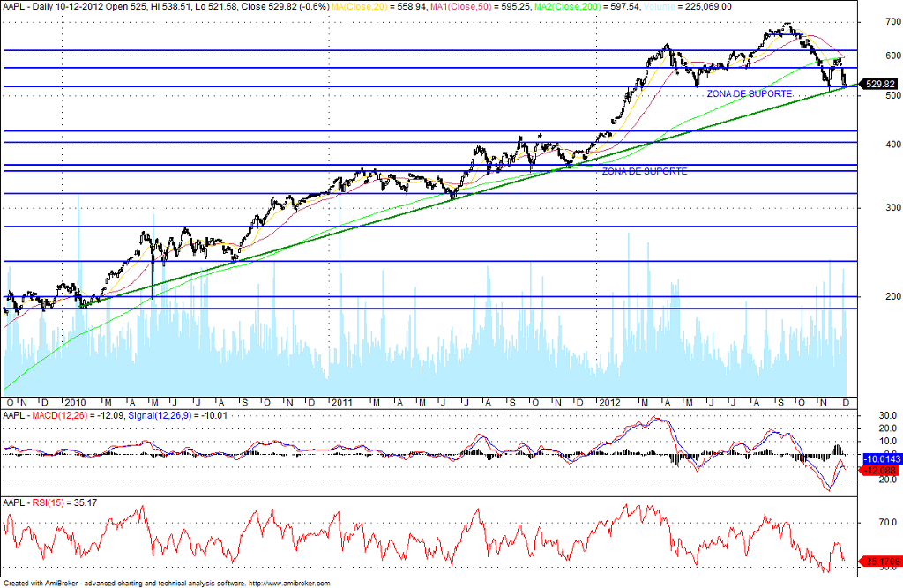Click the 200 price axis label

(x=893, y=296)
